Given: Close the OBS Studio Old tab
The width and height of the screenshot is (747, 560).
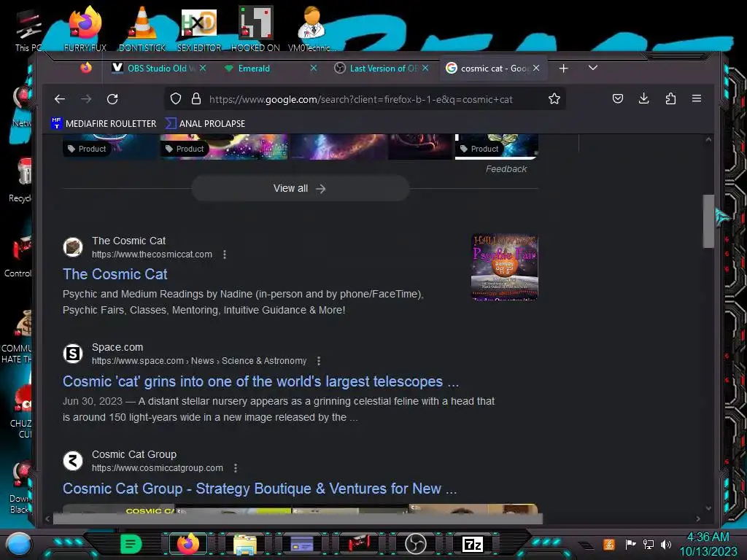Looking at the screenshot, I should (203, 68).
